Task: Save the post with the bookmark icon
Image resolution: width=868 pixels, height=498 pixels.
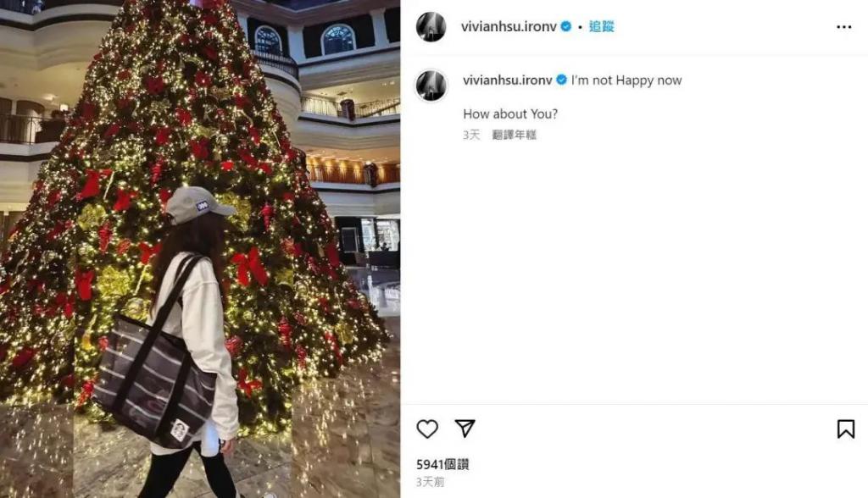Action: point(845,429)
